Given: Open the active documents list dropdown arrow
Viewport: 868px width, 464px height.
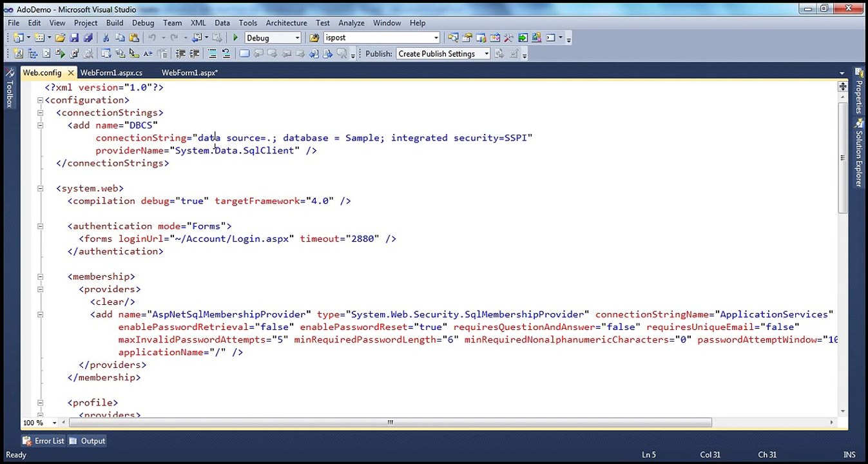Looking at the screenshot, I should coord(842,73).
